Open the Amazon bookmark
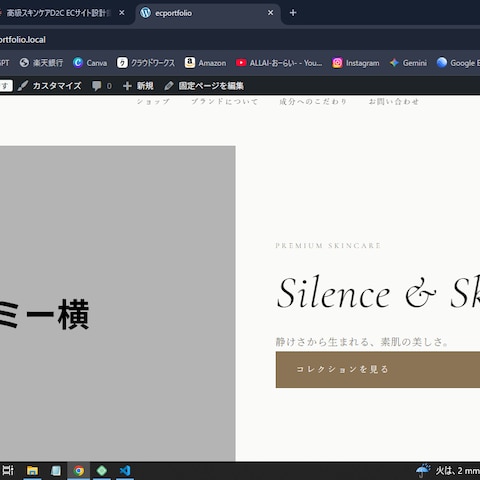480x480 pixels. 205,63
